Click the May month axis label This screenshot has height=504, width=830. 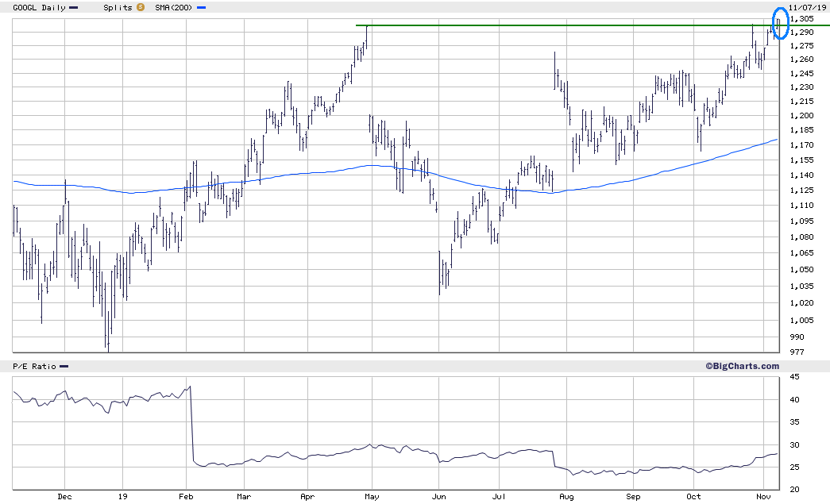coord(372,497)
